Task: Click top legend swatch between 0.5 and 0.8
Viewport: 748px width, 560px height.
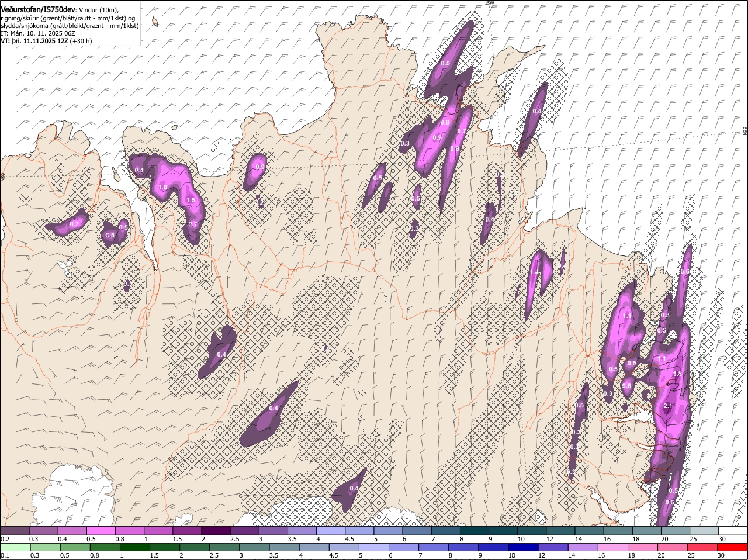Action: tap(101, 530)
